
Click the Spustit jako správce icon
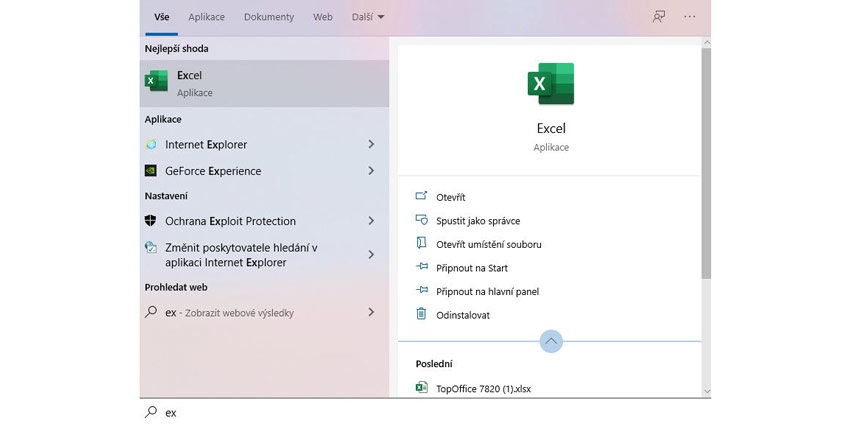pyautogui.click(x=421, y=220)
